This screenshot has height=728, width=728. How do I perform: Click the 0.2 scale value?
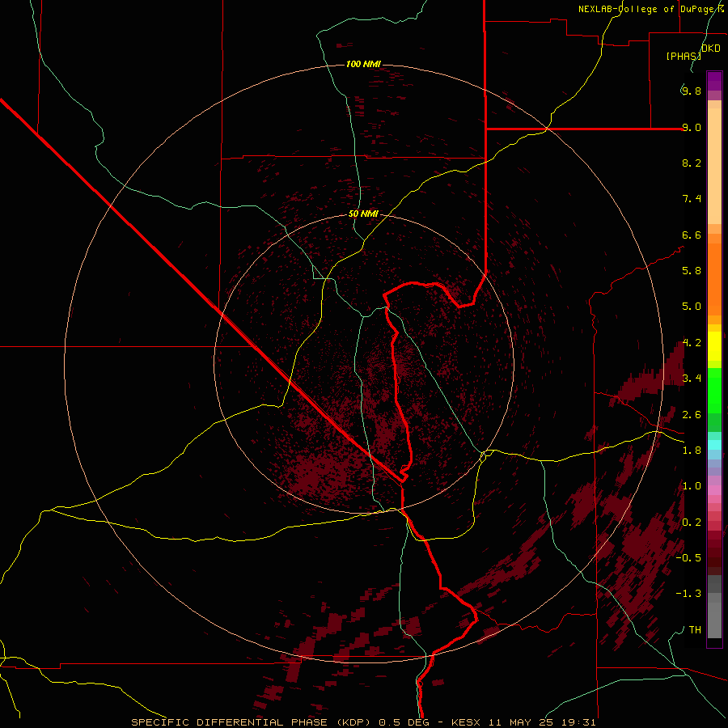pos(692,523)
